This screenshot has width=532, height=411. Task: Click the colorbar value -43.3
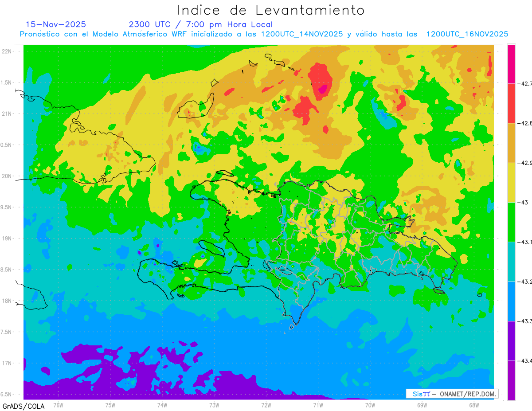click(524, 321)
